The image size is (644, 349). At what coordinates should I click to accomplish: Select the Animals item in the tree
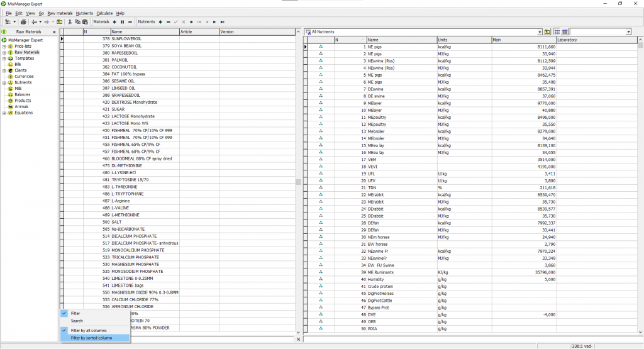click(21, 107)
